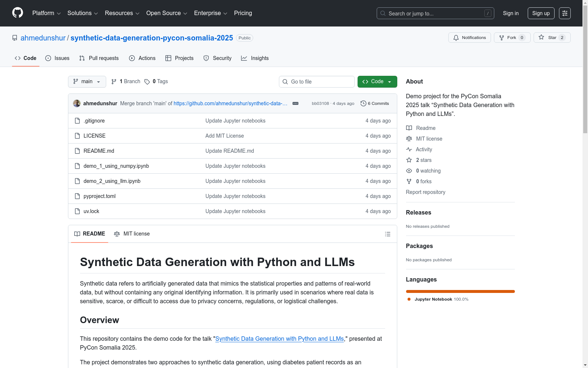Screen dimensions: 588x368
Task: Open the synthetic-data-generation-pycon-somalia-2025 repo link
Action: [x=152, y=38]
